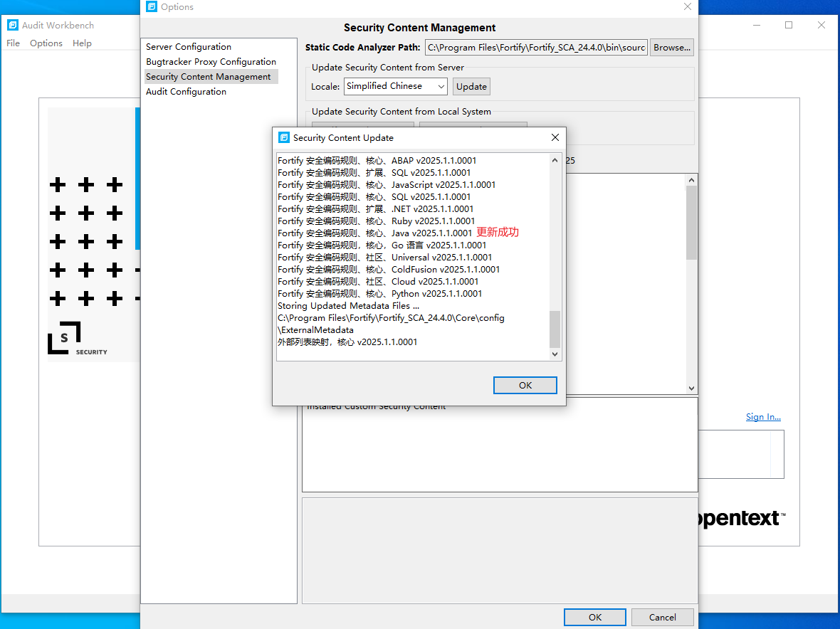Click the 外部列表映射 log line
The image size is (840, 629).
347,342
